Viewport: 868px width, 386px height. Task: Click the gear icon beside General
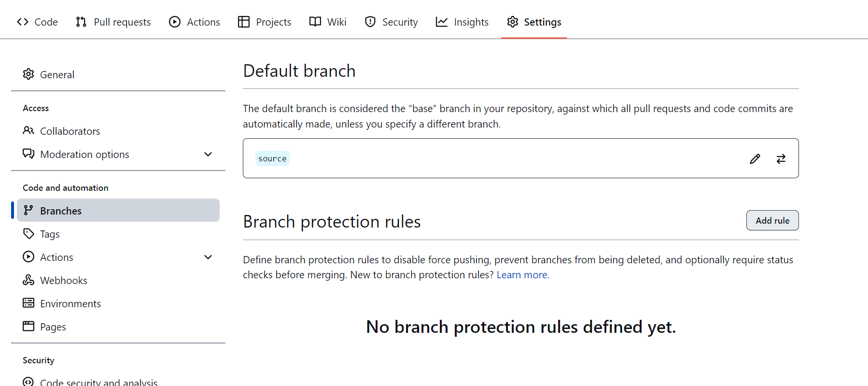[28, 74]
